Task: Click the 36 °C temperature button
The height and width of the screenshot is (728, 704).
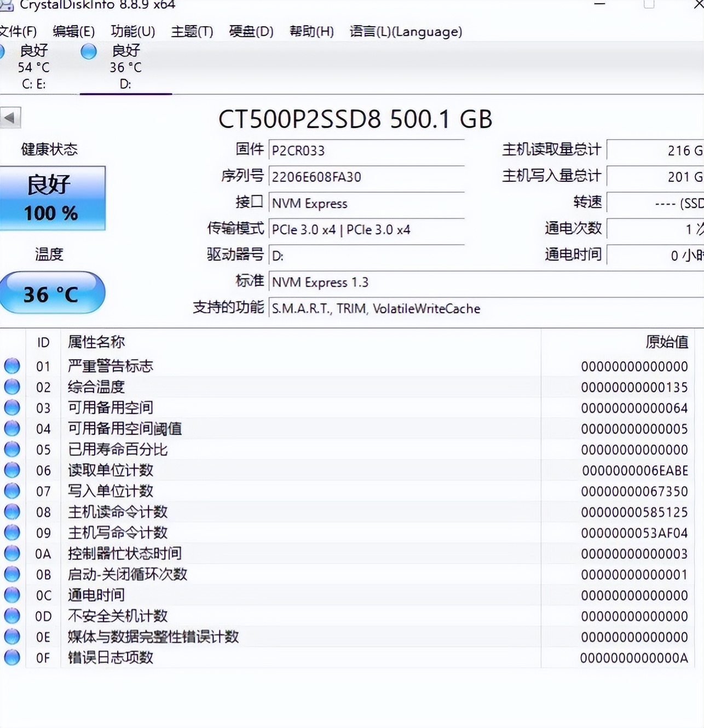Action: pyautogui.click(x=51, y=293)
